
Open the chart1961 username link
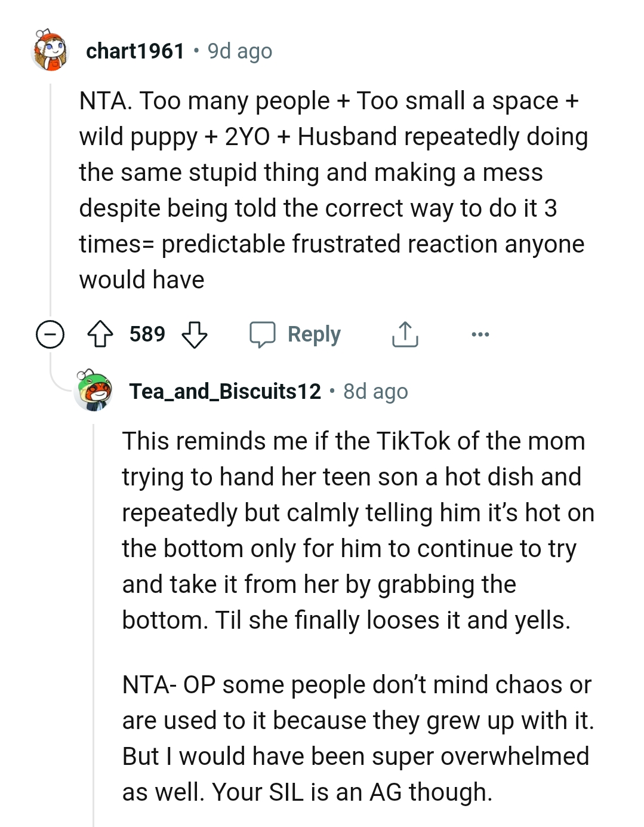coord(135,51)
